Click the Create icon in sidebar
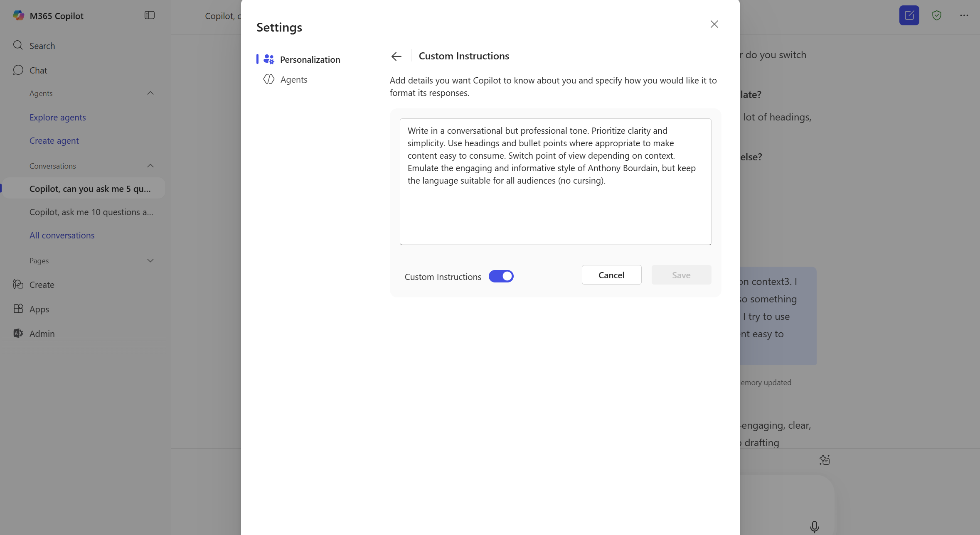The height and width of the screenshot is (535, 980). point(18,284)
